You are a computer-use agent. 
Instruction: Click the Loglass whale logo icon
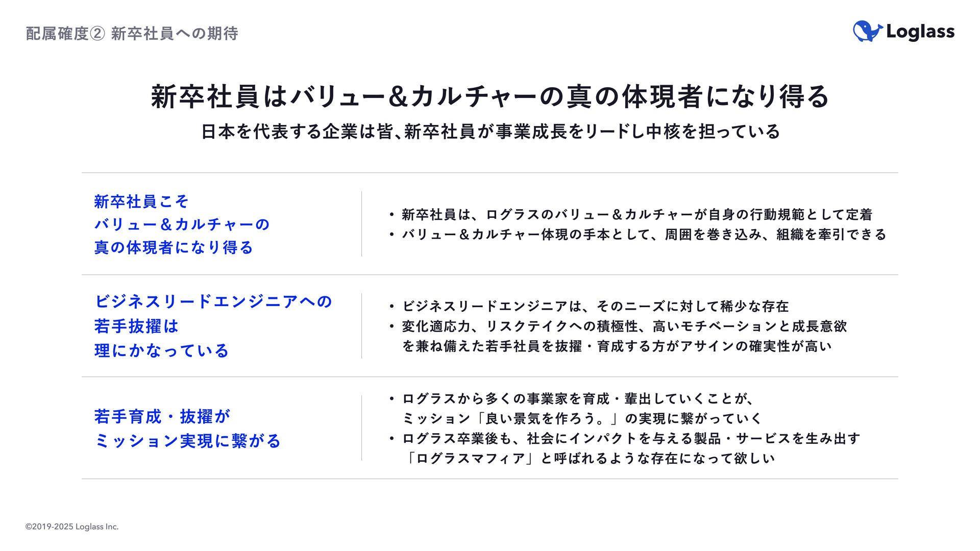point(867,31)
